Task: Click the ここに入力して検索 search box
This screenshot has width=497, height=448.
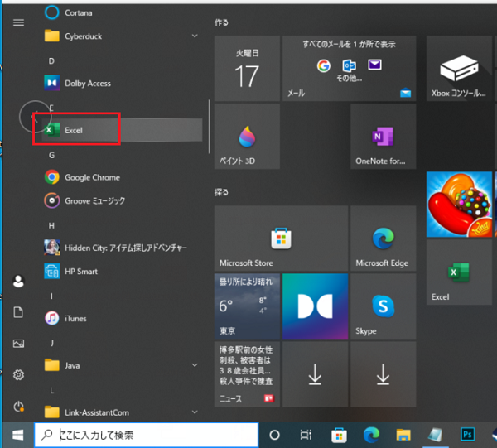Action: 147,435
